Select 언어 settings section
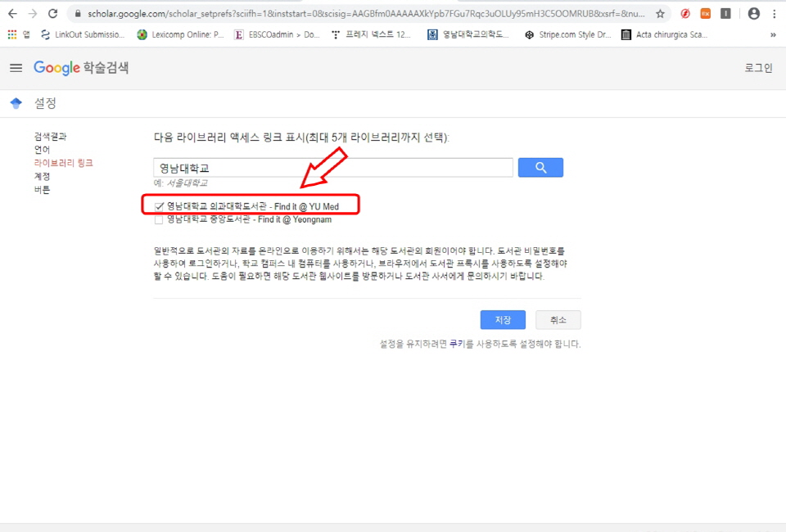The width and height of the screenshot is (786, 532). point(42,149)
